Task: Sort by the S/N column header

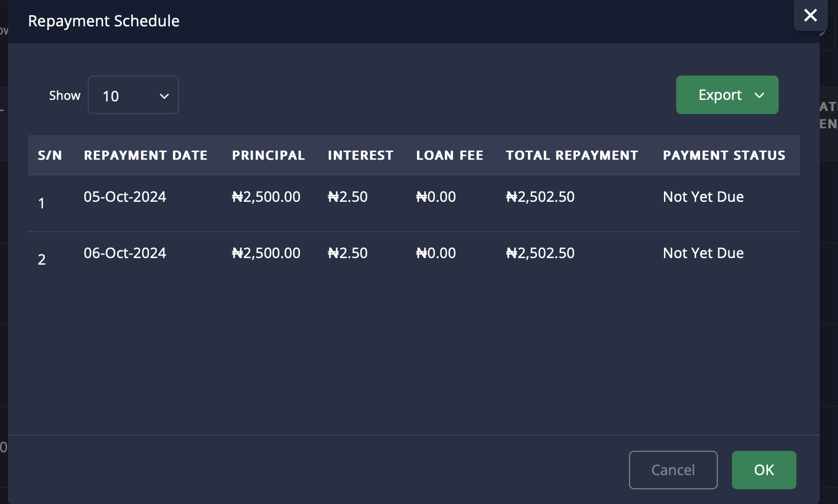Action: (x=50, y=155)
